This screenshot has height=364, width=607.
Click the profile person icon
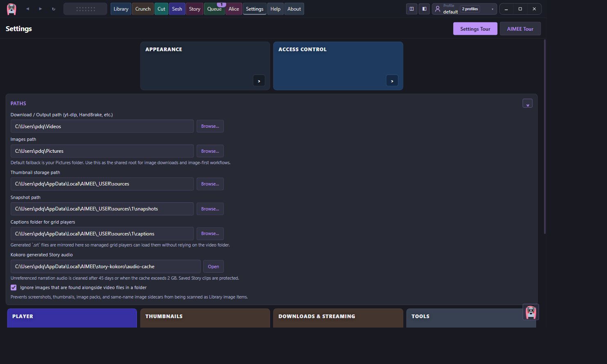click(438, 9)
